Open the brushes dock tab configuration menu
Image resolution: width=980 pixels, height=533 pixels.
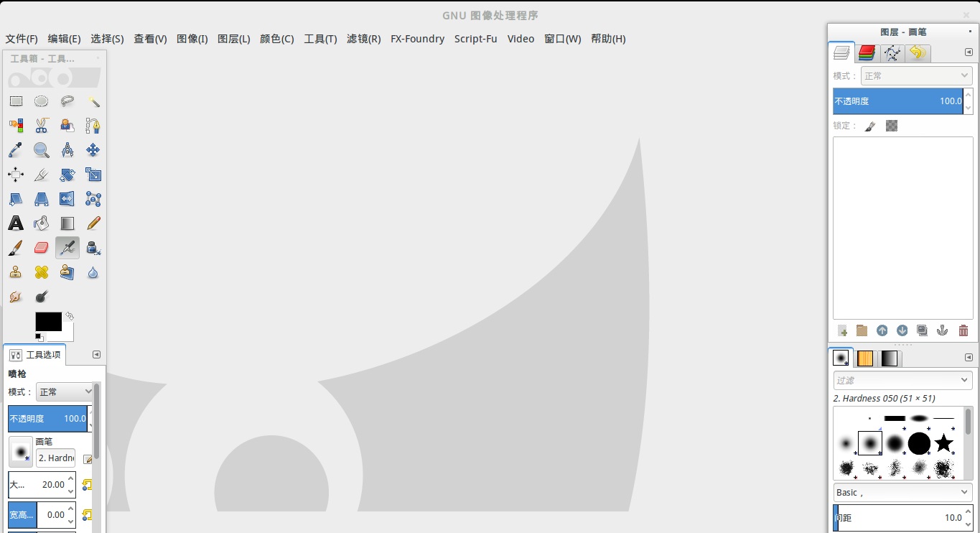[x=969, y=357]
